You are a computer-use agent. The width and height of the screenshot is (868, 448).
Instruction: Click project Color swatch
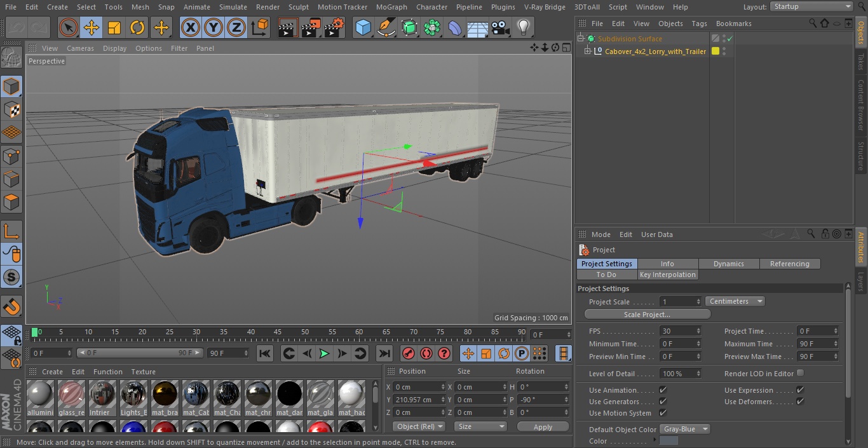pos(669,440)
